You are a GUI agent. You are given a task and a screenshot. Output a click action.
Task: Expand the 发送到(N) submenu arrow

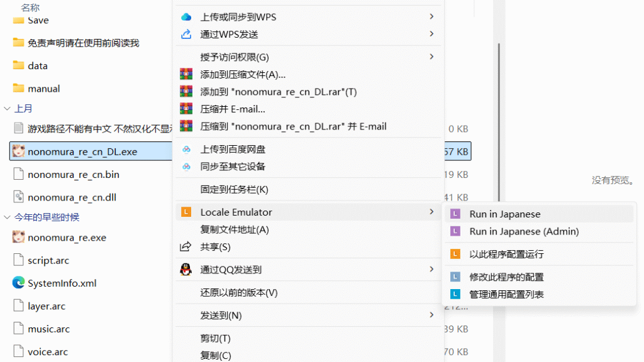431,315
